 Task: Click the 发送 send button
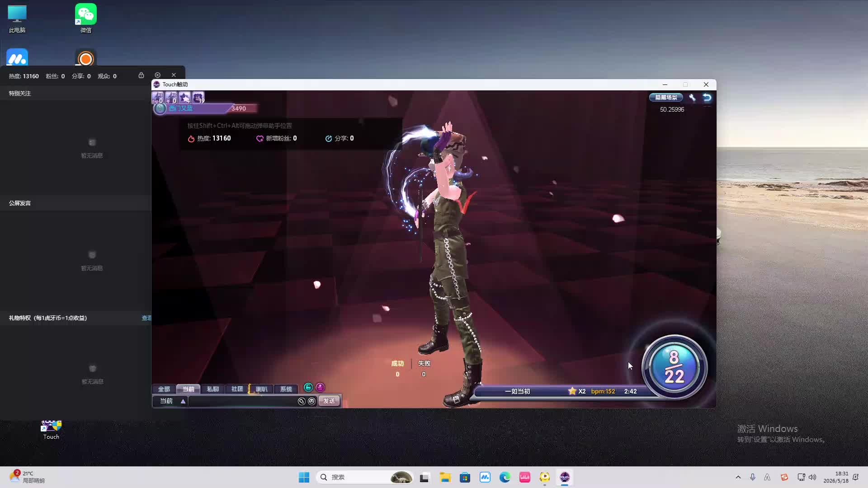[329, 401]
